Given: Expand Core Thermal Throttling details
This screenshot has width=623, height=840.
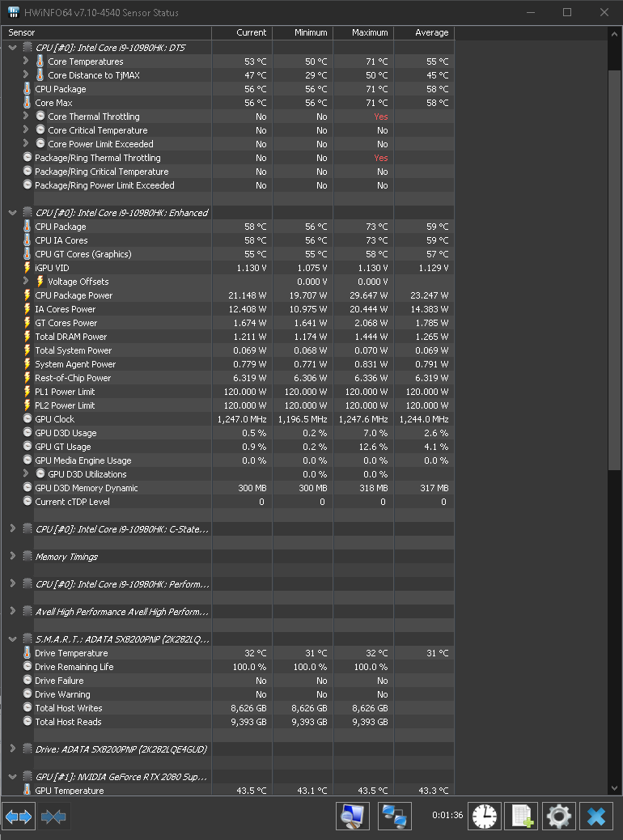Looking at the screenshot, I should pos(26,116).
